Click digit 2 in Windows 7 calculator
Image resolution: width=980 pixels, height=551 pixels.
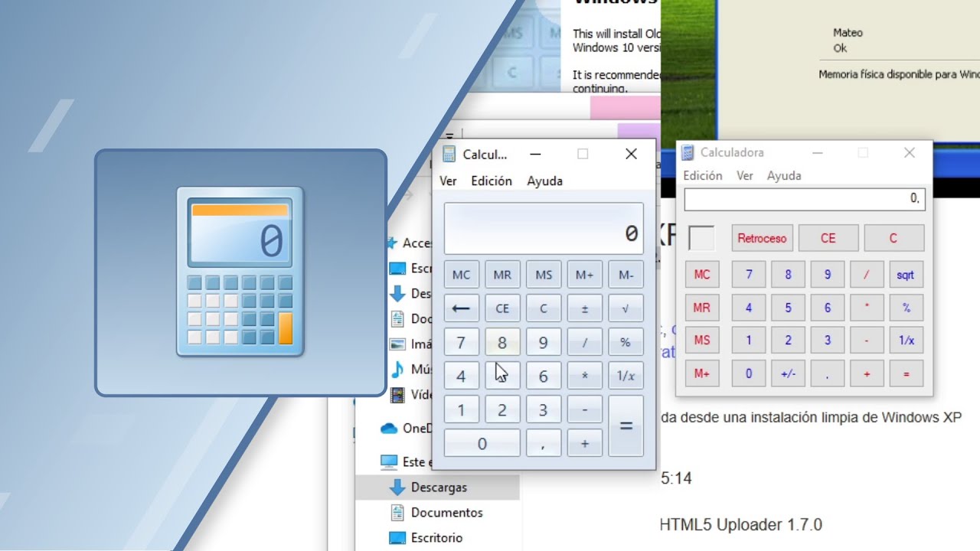tap(502, 409)
